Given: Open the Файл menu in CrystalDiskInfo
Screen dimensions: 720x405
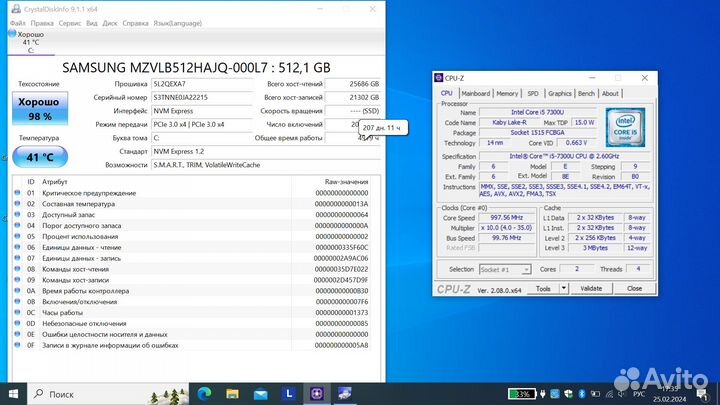Looking at the screenshot, I should (x=18, y=23).
